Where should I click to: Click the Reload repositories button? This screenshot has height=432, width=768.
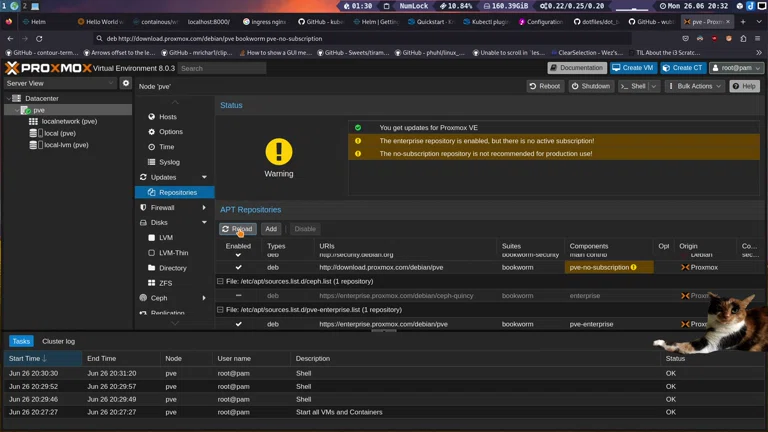pos(238,229)
